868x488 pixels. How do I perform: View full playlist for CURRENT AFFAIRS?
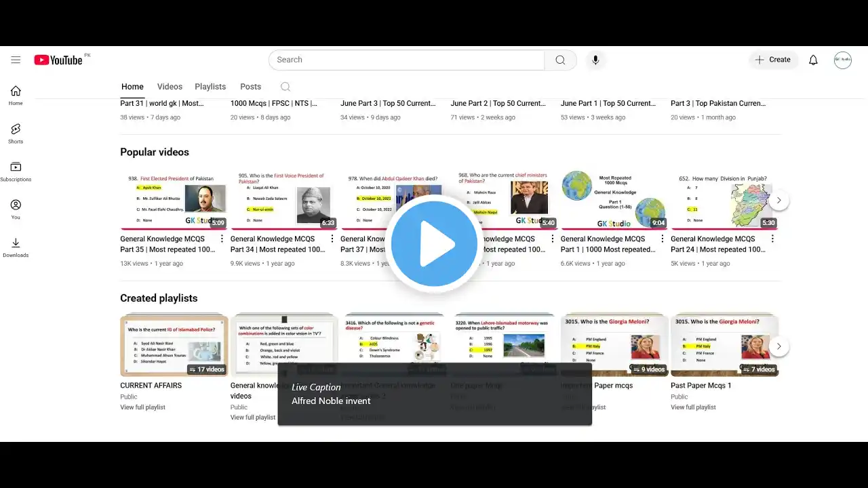(x=142, y=407)
